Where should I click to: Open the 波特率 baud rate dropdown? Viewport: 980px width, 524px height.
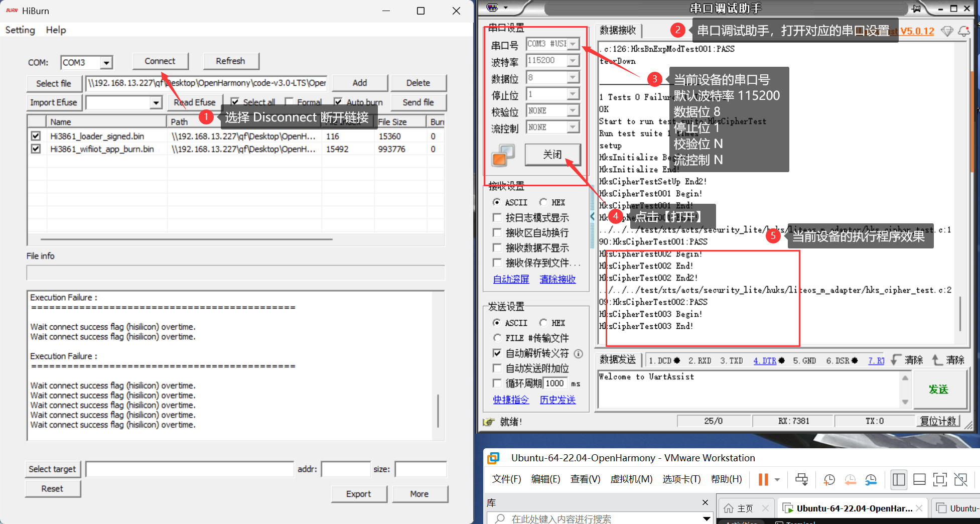[x=572, y=60]
